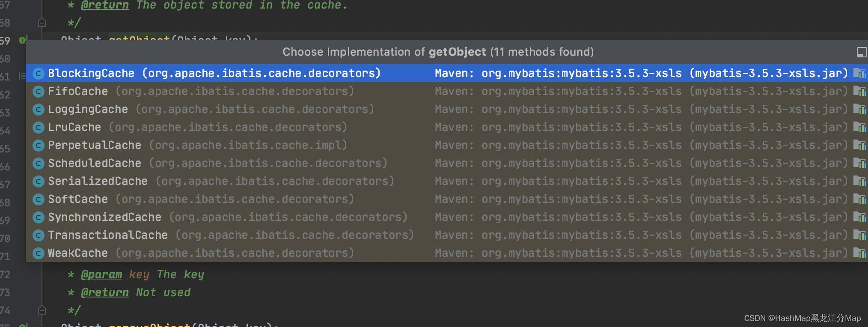Click class icon beside PerpetualCache
The image size is (868, 327).
(x=39, y=146)
